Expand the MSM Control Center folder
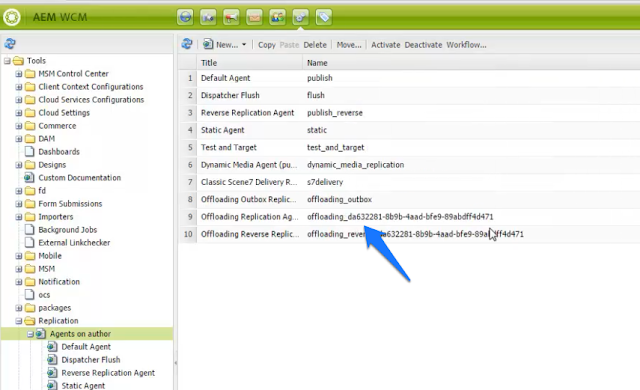Image resolution: width=640 pixels, height=390 pixels. pyautogui.click(x=19, y=74)
